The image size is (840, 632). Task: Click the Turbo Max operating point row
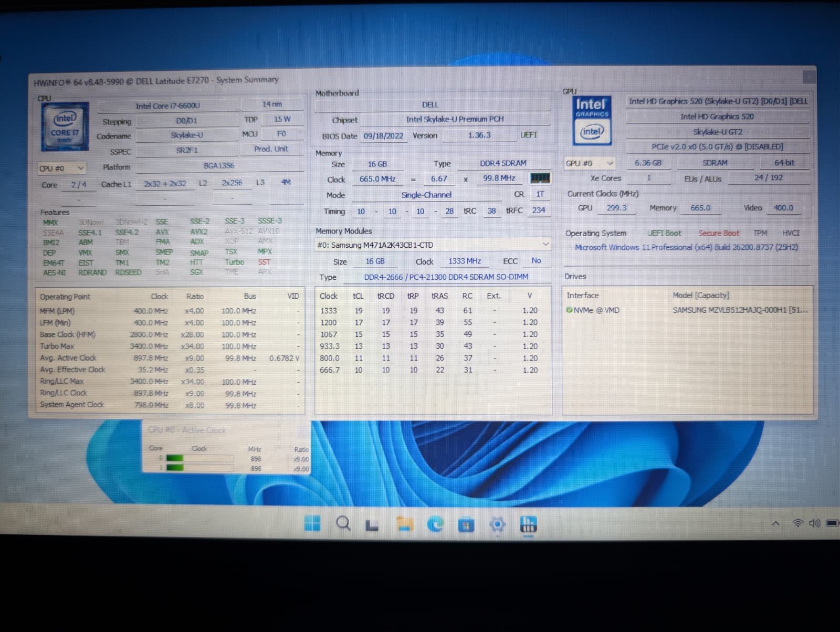click(x=170, y=346)
